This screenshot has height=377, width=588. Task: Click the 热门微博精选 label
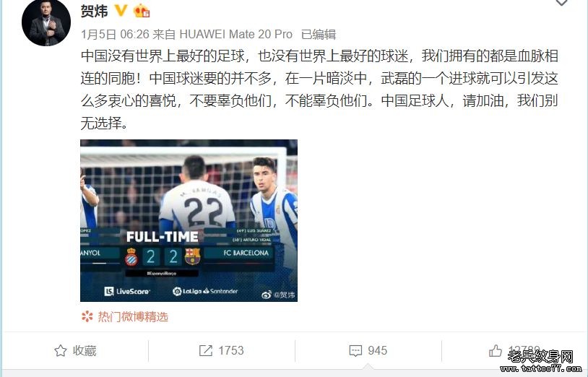click(x=133, y=317)
